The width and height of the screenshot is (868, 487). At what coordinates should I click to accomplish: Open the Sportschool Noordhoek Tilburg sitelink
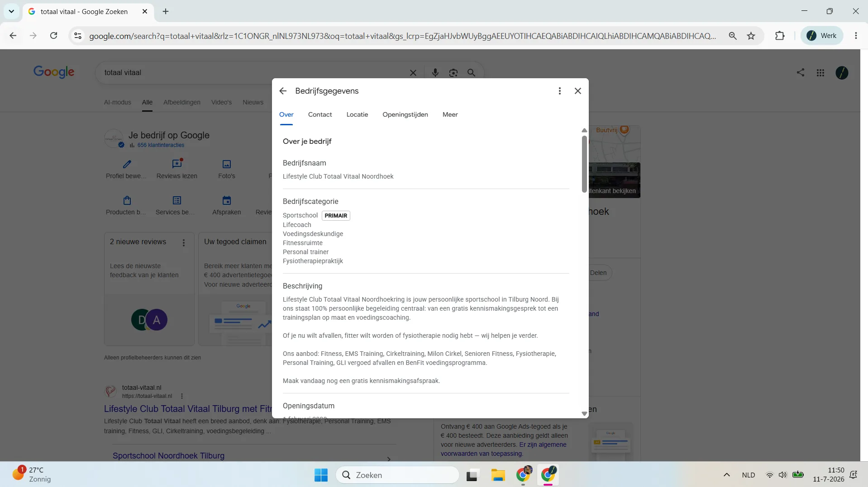pos(168,456)
